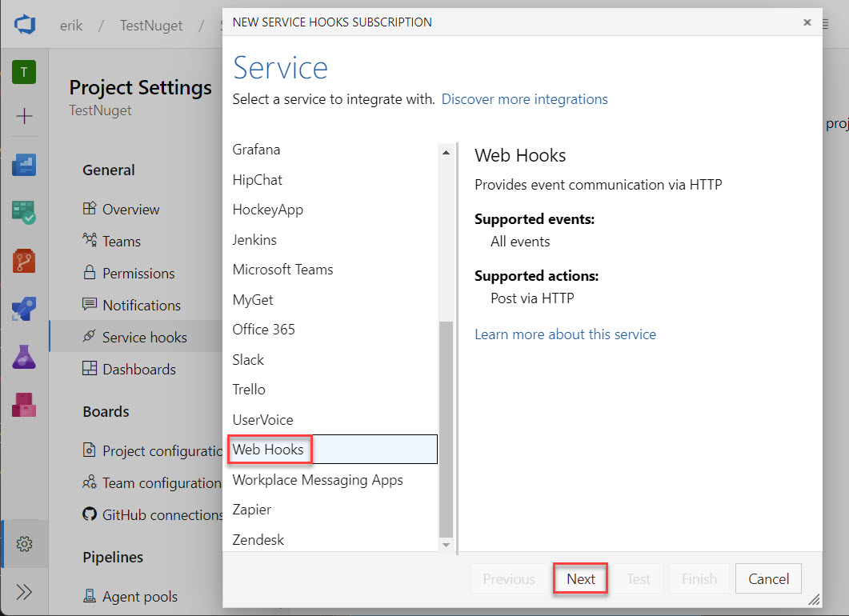Click the Overview settings icon
The width and height of the screenshot is (849, 616).
pyautogui.click(x=90, y=209)
